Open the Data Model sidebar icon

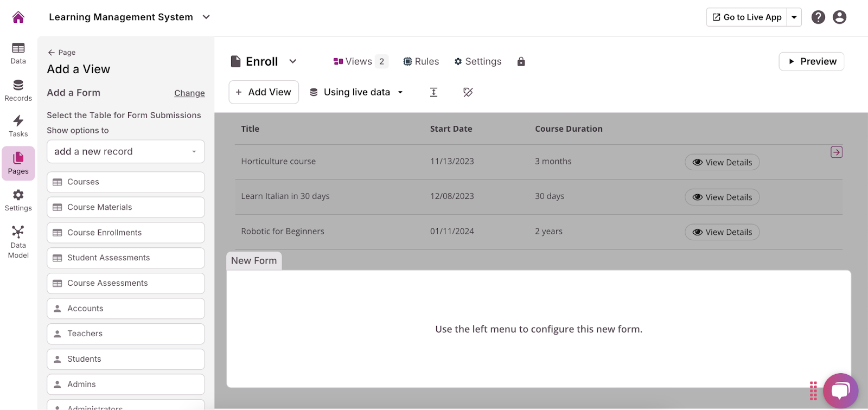pyautogui.click(x=18, y=242)
